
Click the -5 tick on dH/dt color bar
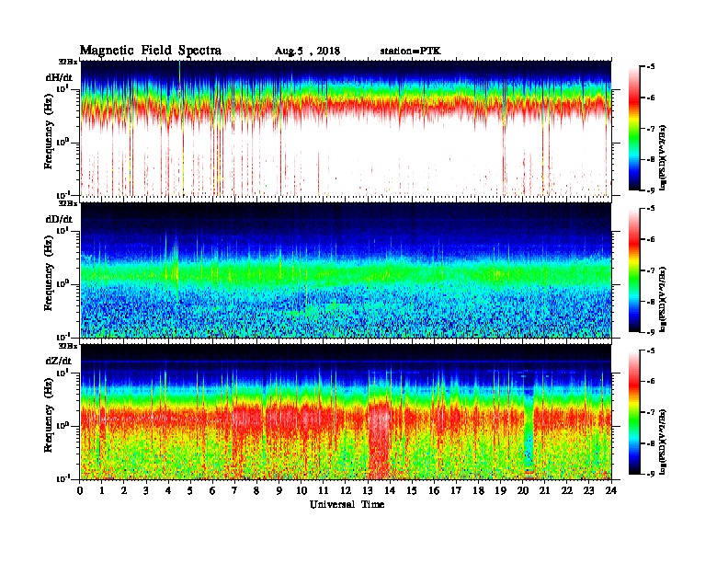click(x=651, y=67)
